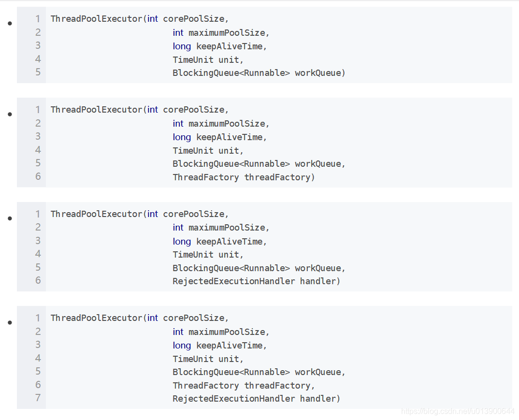Select line number 7 in the fourth code block
The image size is (519, 420).
(x=38, y=397)
